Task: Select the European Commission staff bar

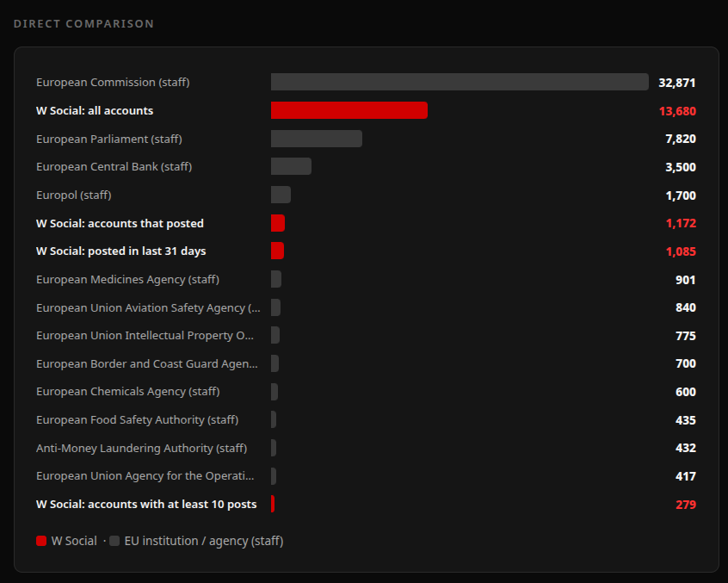Action: [x=460, y=82]
